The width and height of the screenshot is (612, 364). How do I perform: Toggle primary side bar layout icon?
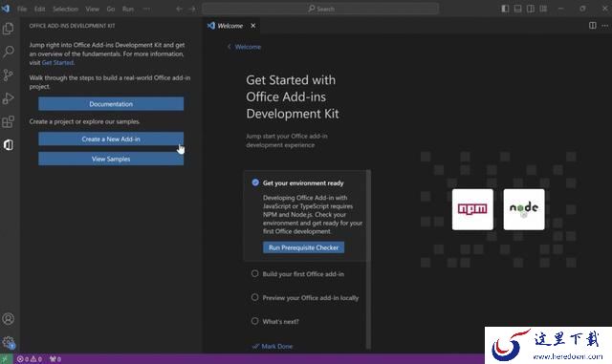(x=505, y=9)
